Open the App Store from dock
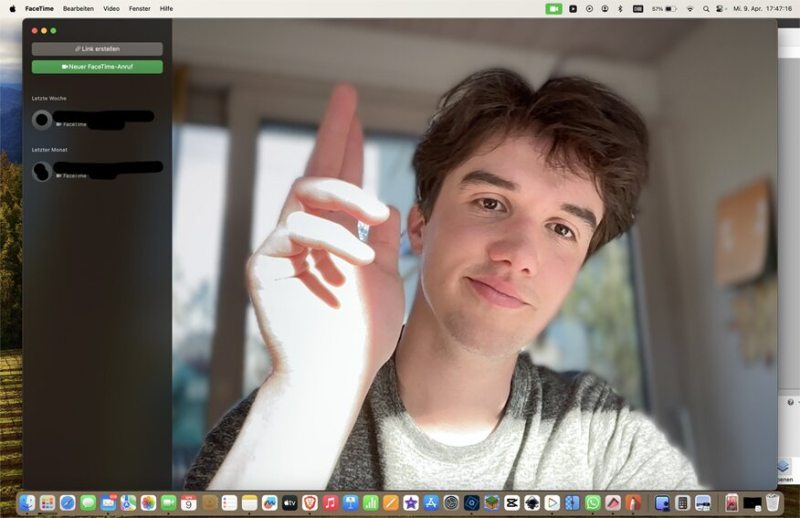Viewport: 800px width, 518px height. [x=431, y=502]
